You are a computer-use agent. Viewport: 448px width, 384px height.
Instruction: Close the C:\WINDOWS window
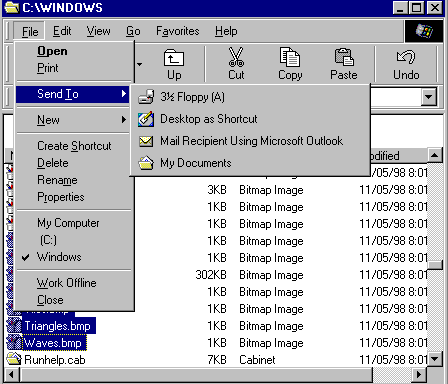(435, 7)
